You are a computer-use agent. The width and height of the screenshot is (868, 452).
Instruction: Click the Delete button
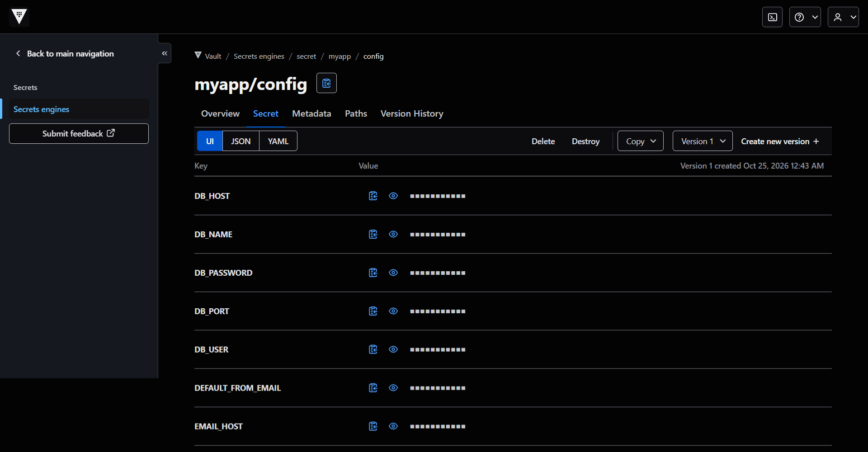click(543, 141)
